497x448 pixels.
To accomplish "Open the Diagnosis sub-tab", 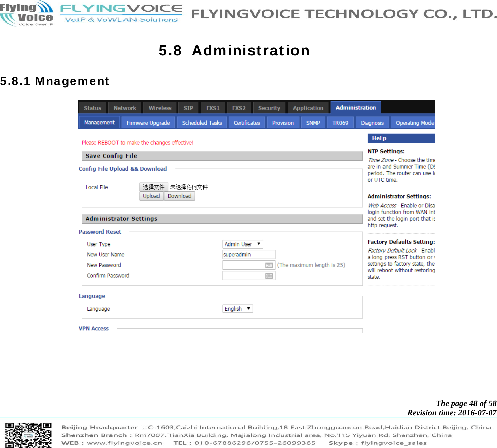I will (372, 123).
